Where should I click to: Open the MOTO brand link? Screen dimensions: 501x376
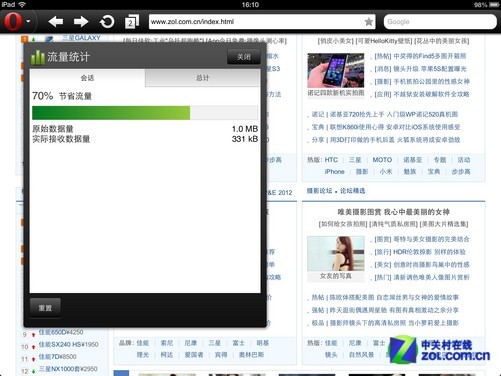[x=382, y=160]
